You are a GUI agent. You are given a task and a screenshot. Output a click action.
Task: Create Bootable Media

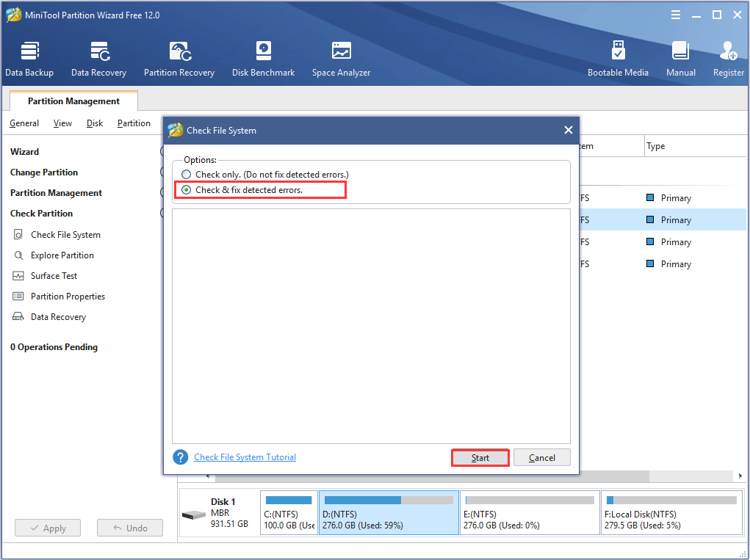pyautogui.click(x=618, y=59)
